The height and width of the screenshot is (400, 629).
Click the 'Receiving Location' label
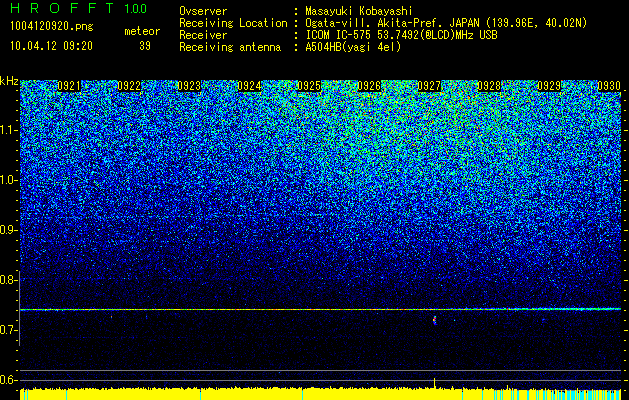click(233, 23)
